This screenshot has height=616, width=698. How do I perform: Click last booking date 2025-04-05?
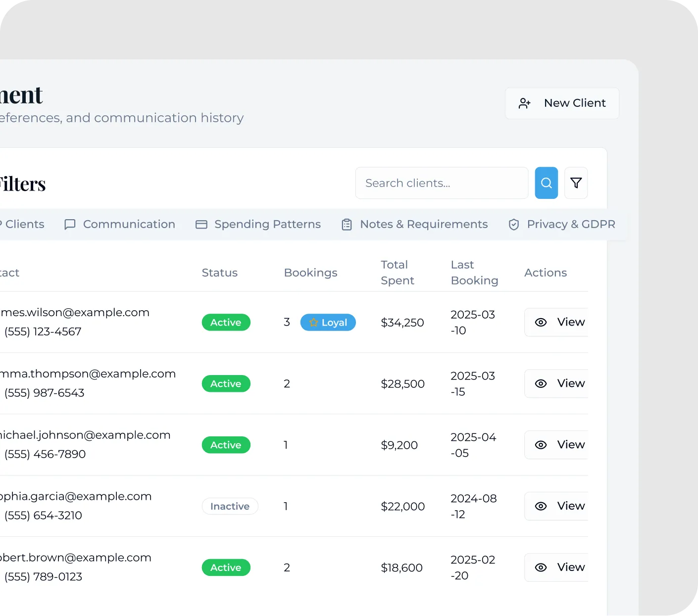[x=473, y=445]
